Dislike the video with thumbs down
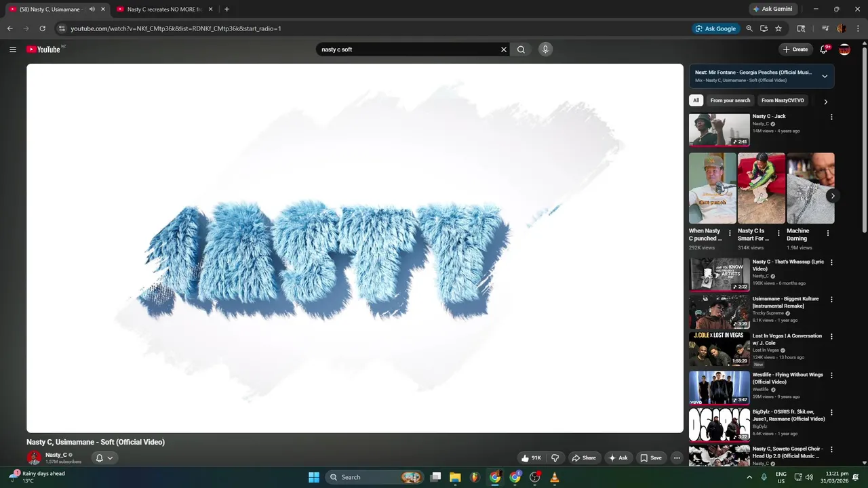This screenshot has width=868, height=488. click(555, 458)
